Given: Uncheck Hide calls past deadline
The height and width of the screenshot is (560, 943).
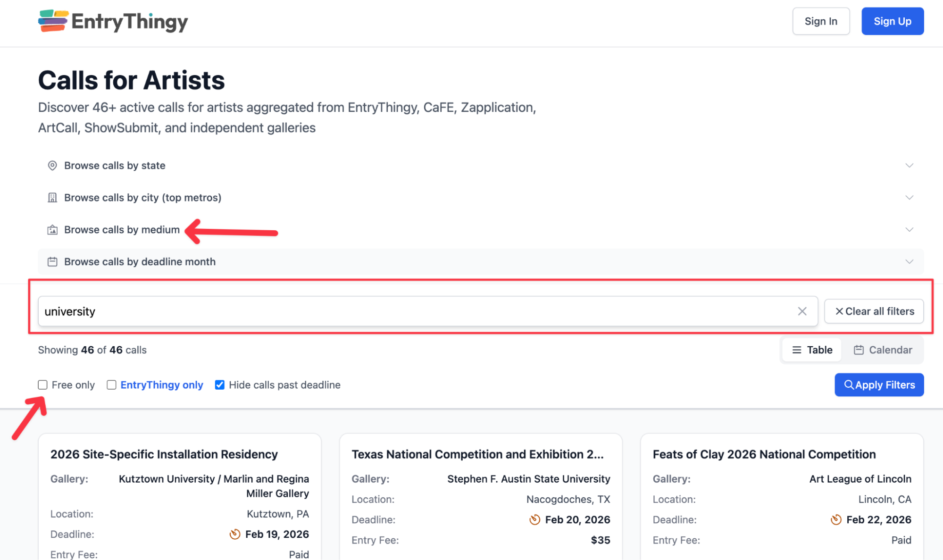Looking at the screenshot, I should coord(219,385).
